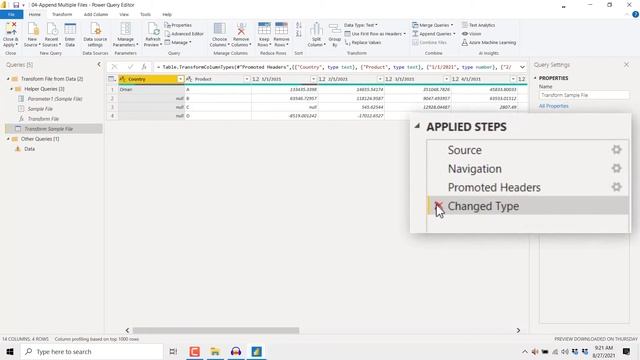
Task: Open the gear settings for Promoted Headers step
Action: (x=616, y=187)
